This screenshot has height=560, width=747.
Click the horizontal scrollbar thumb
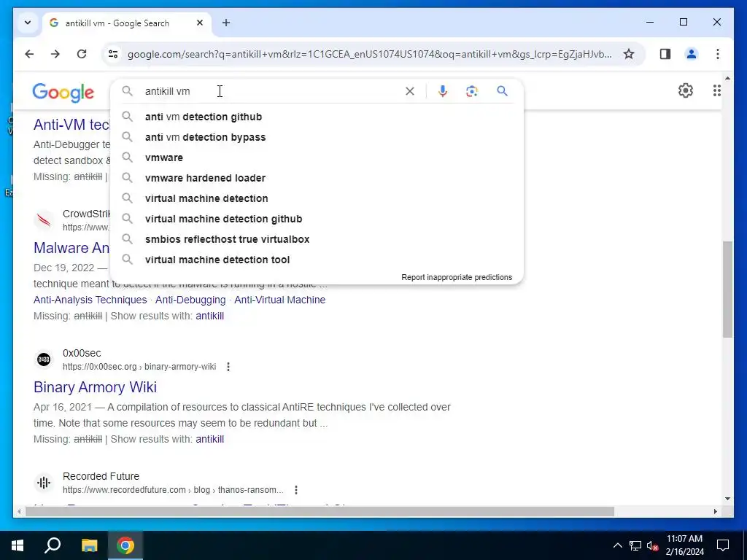(320, 511)
